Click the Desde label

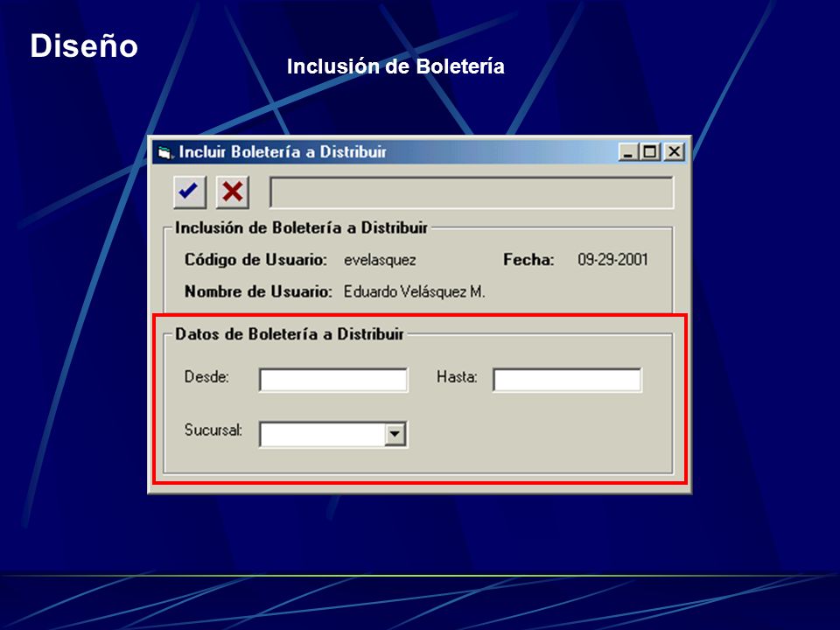click(206, 376)
